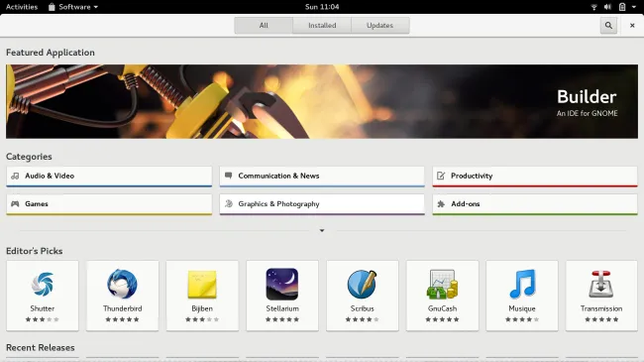Screen dimensions: 644x362
Task: Open the Stellarium night sky icon
Action: click(282, 284)
